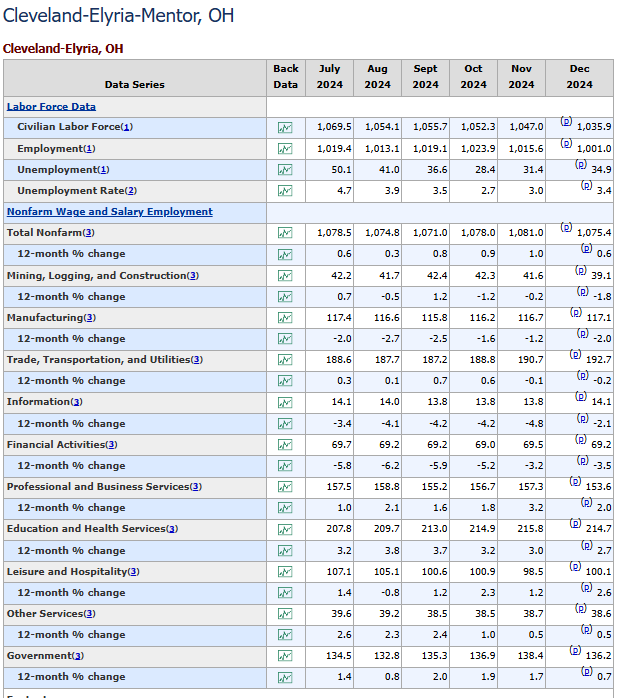Select the July Civilian Labor Force value 1,069.5
This screenshot has width=626, height=698.
coord(334,127)
